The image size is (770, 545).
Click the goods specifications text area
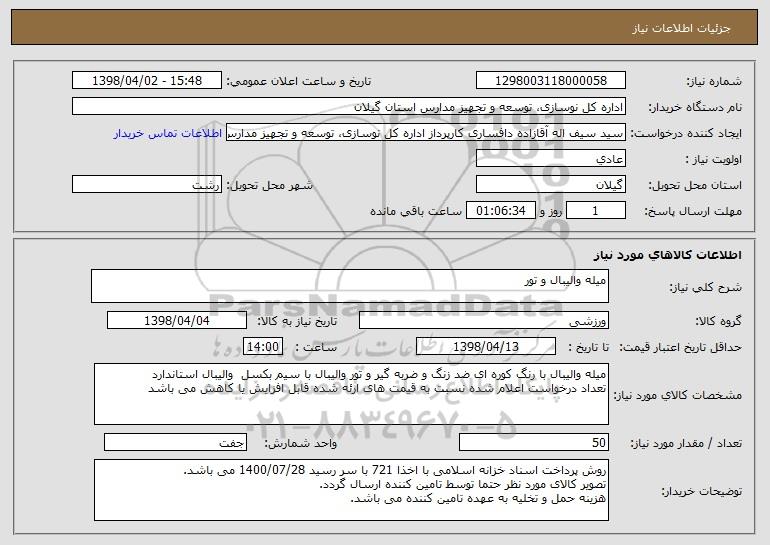click(351, 394)
